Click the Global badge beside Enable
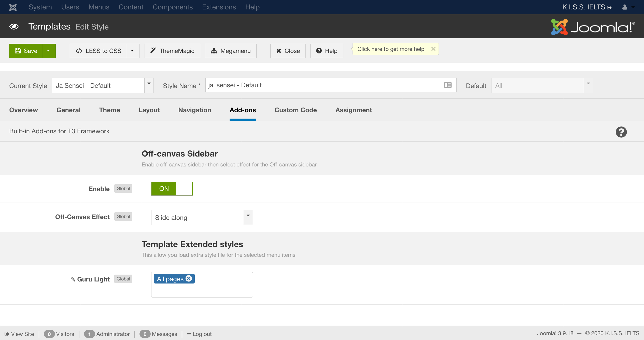 click(123, 189)
